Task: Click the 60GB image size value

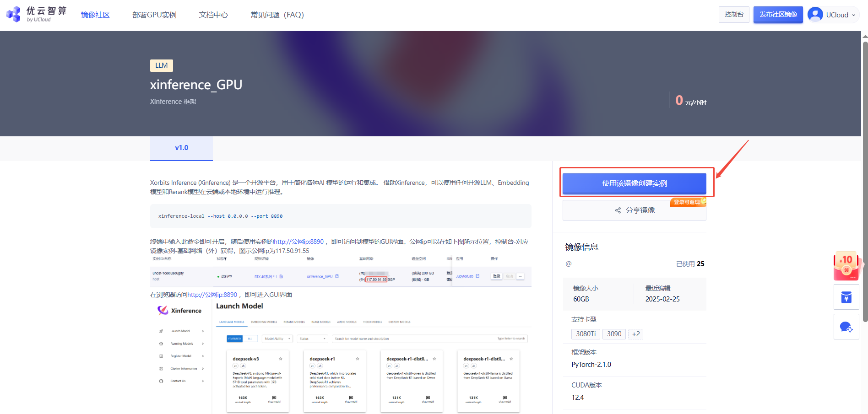Action: (581, 299)
